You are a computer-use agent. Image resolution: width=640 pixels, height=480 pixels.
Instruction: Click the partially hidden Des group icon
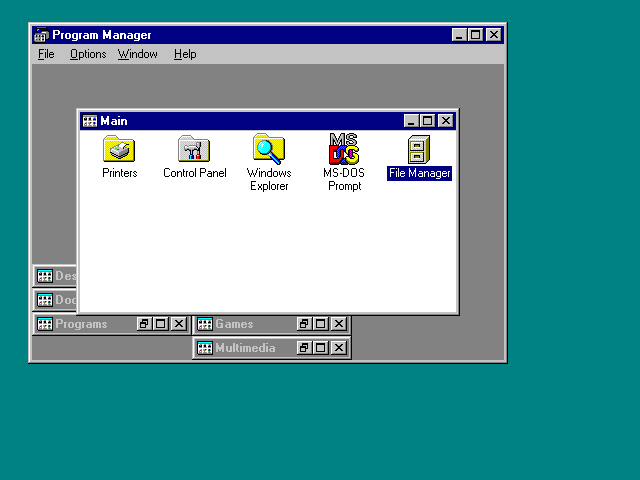[x=45, y=276]
